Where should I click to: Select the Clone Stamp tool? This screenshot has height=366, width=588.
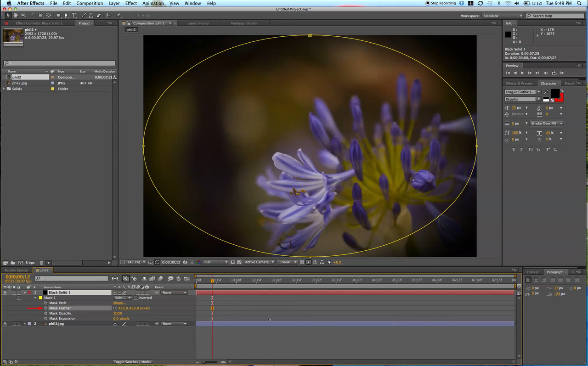(x=90, y=15)
